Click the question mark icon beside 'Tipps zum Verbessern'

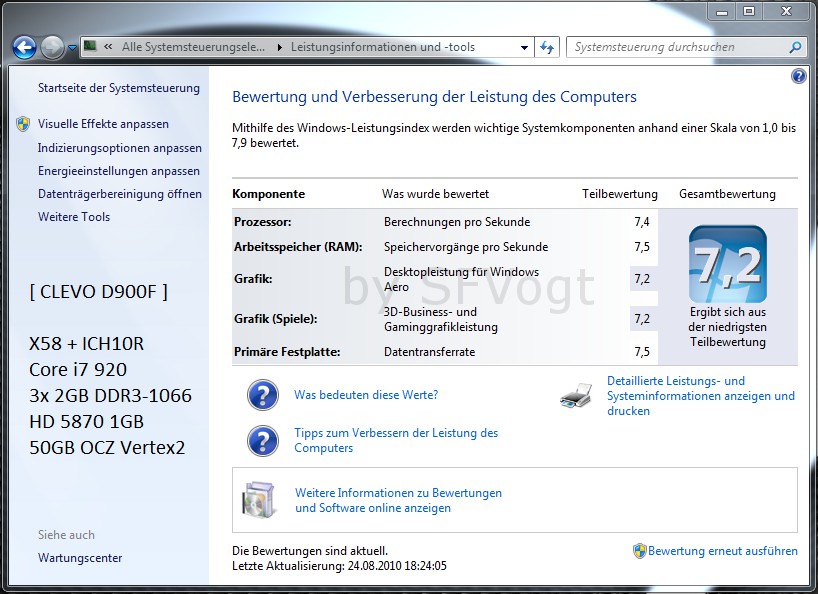coord(263,441)
